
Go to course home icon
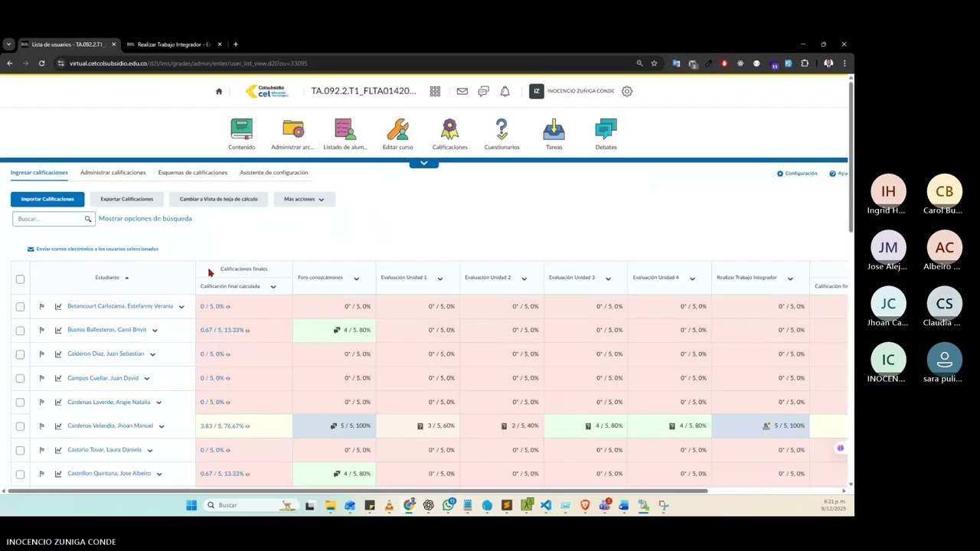pyautogui.click(x=219, y=91)
